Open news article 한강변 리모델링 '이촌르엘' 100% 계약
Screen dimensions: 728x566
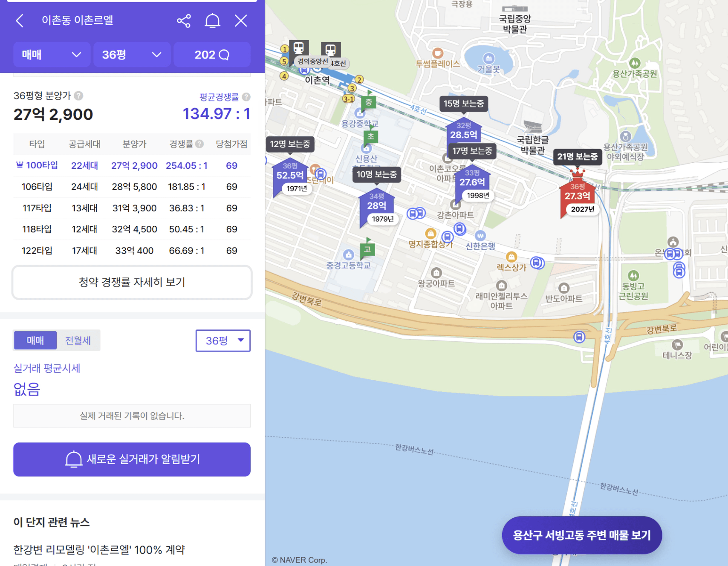(x=99, y=550)
